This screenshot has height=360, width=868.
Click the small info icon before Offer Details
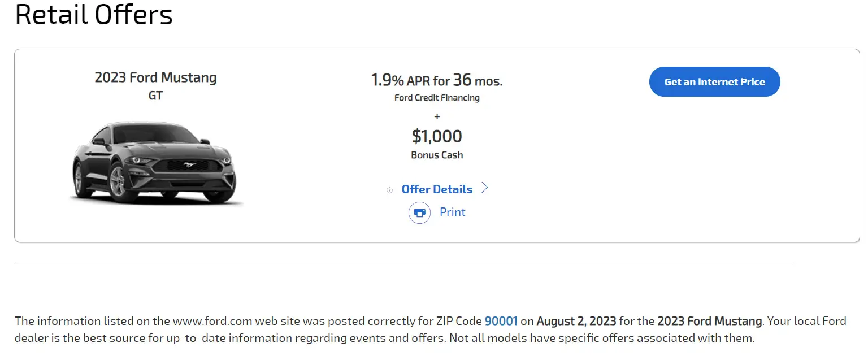tap(389, 190)
